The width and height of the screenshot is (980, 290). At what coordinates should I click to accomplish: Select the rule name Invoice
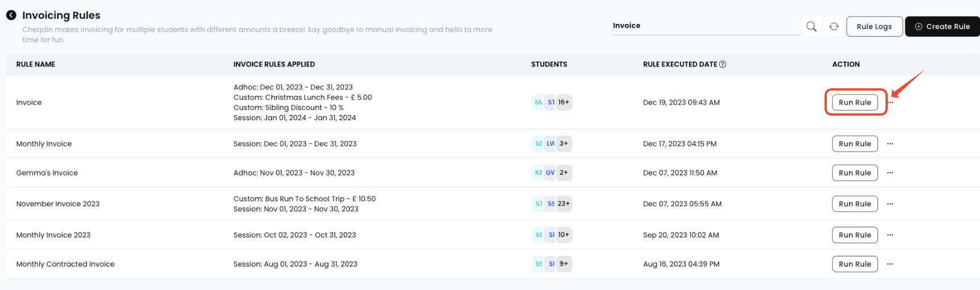pyautogui.click(x=29, y=103)
